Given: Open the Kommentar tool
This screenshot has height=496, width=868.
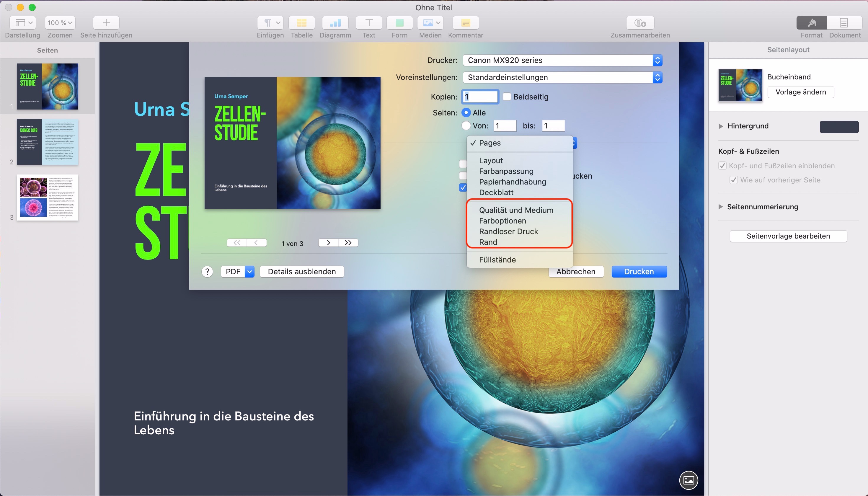Looking at the screenshot, I should click(465, 23).
